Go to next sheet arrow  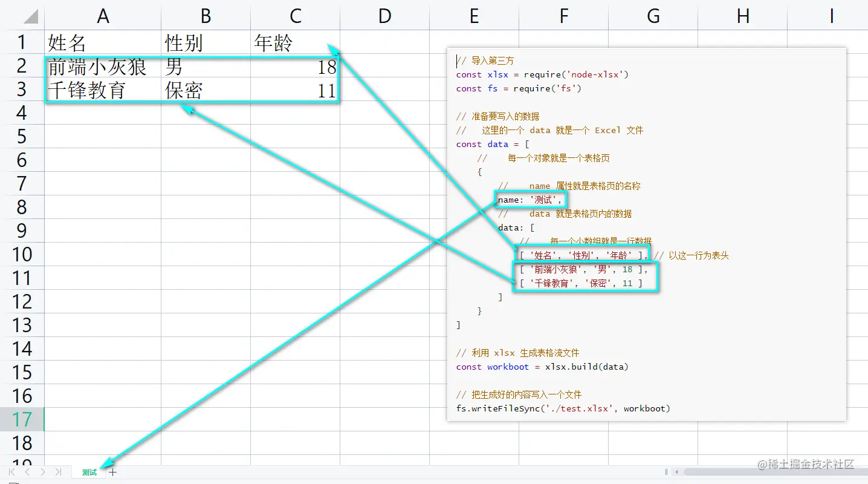point(42,472)
